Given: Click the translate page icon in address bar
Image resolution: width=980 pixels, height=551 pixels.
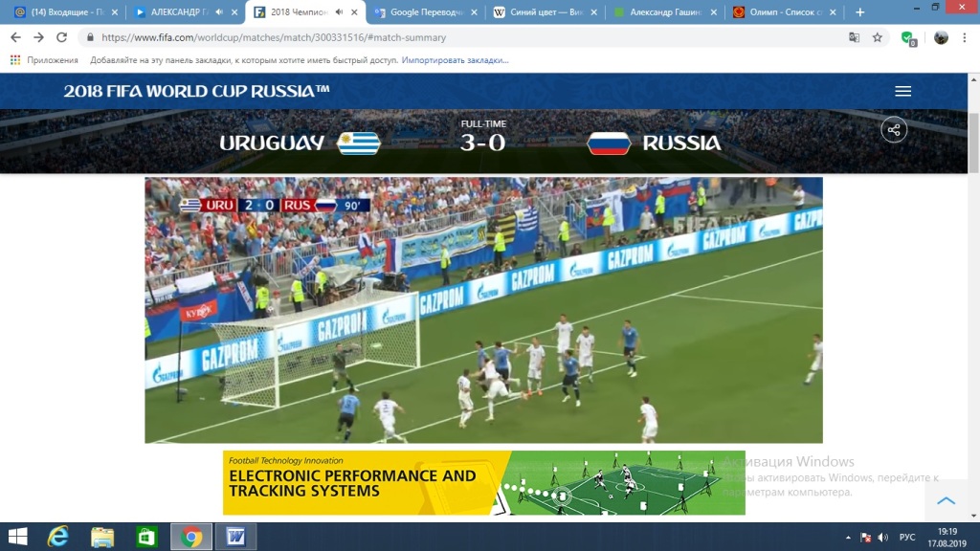Looking at the screenshot, I should click(x=855, y=37).
